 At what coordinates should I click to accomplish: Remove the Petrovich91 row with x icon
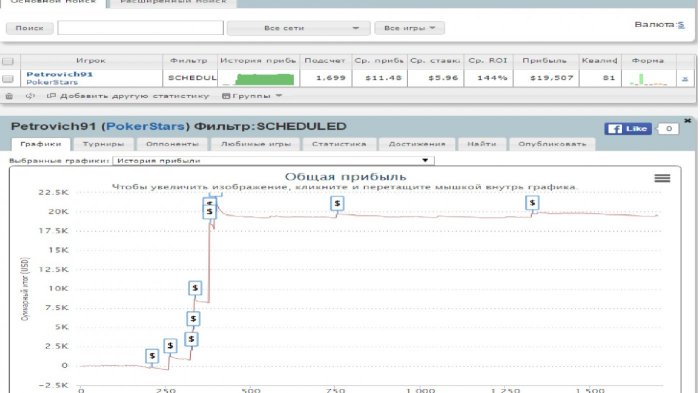pyautogui.click(x=685, y=79)
